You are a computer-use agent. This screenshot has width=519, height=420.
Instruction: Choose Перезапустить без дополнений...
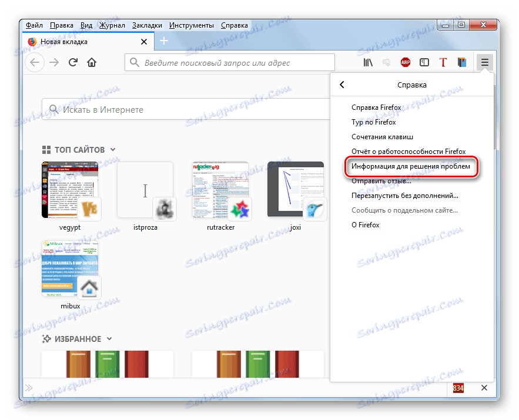coord(405,196)
